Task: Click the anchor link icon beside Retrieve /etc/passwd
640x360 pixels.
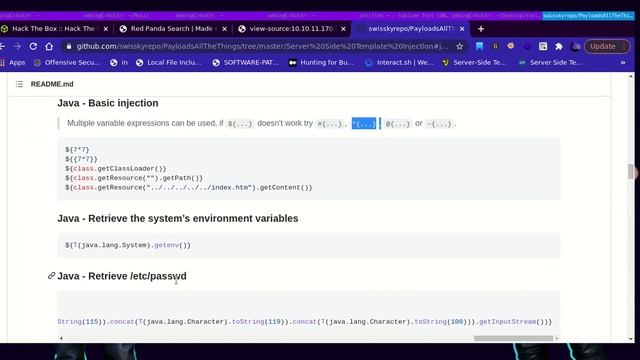Action: pyautogui.click(x=51, y=276)
